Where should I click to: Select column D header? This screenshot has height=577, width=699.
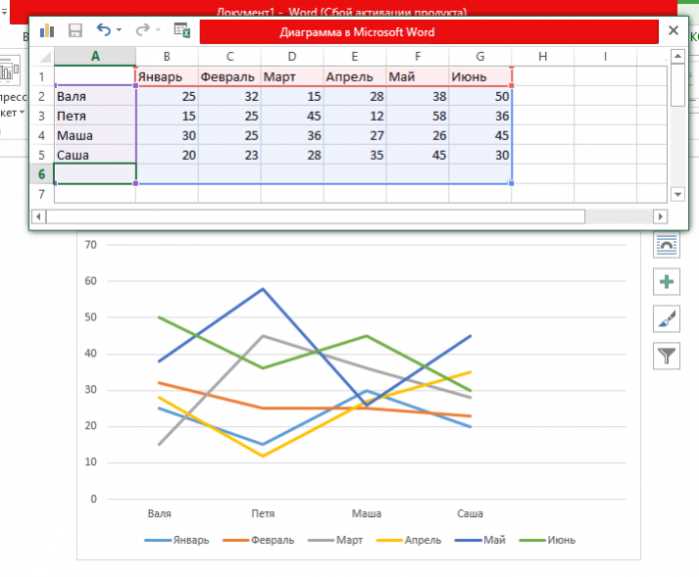click(292, 57)
